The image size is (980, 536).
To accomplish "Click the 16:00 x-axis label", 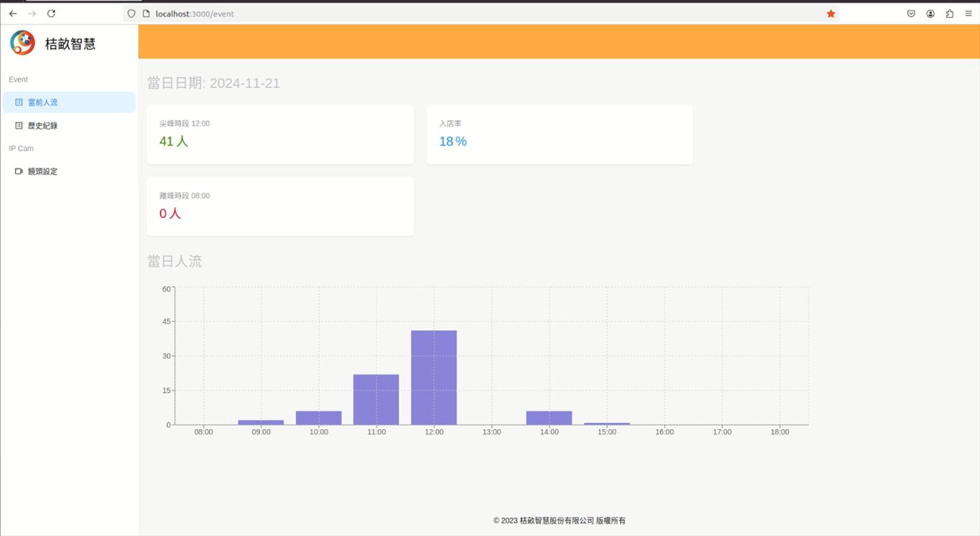I will 665,432.
